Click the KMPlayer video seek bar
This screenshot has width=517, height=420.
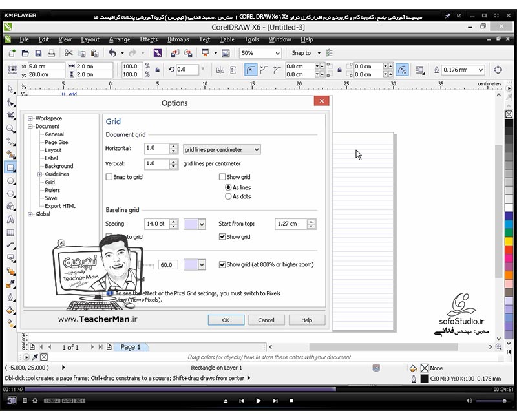coord(258,390)
